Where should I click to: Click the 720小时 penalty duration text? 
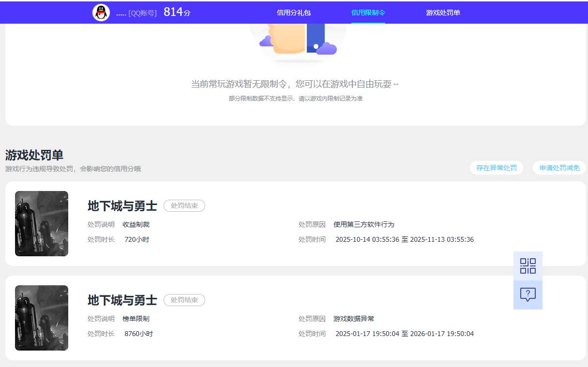pos(138,239)
